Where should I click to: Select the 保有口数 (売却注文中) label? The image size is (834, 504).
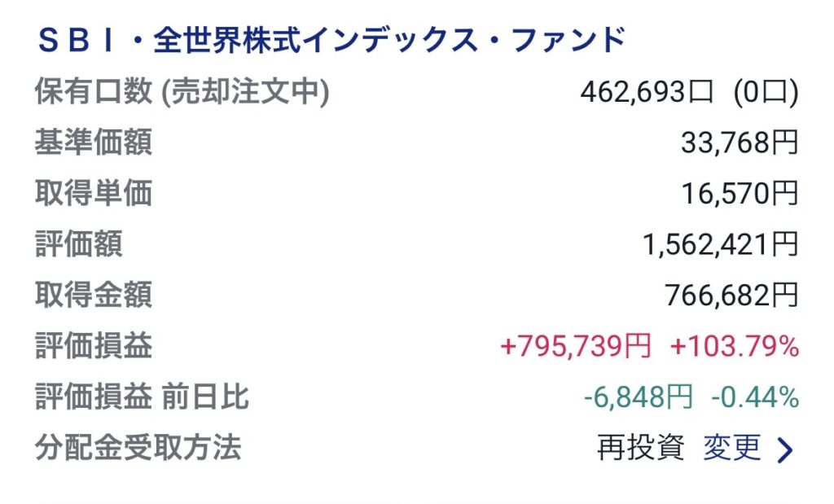(x=182, y=92)
